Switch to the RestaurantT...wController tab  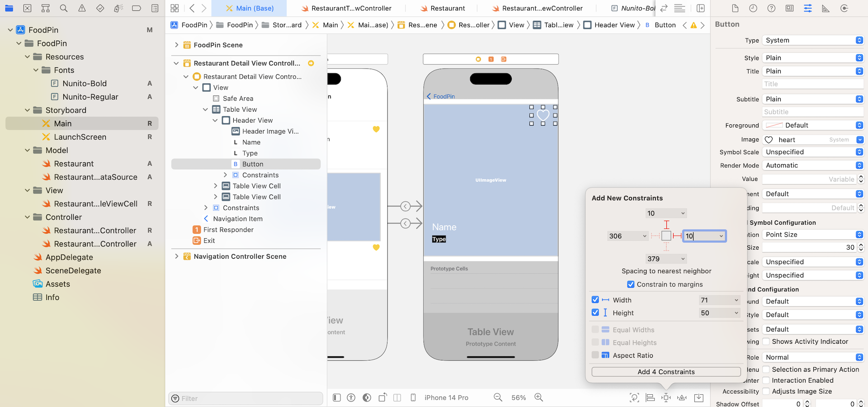click(x=346, y=8)
